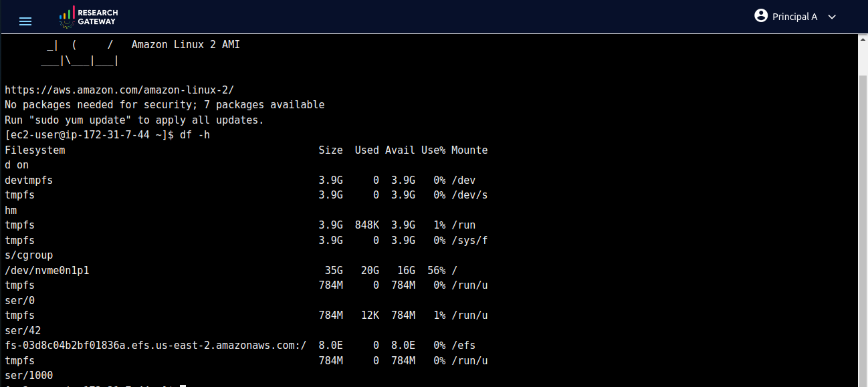Click the '/dev/nvme0n1p1' filesystem entry
868x387 pixels.
tap(47, 271)
